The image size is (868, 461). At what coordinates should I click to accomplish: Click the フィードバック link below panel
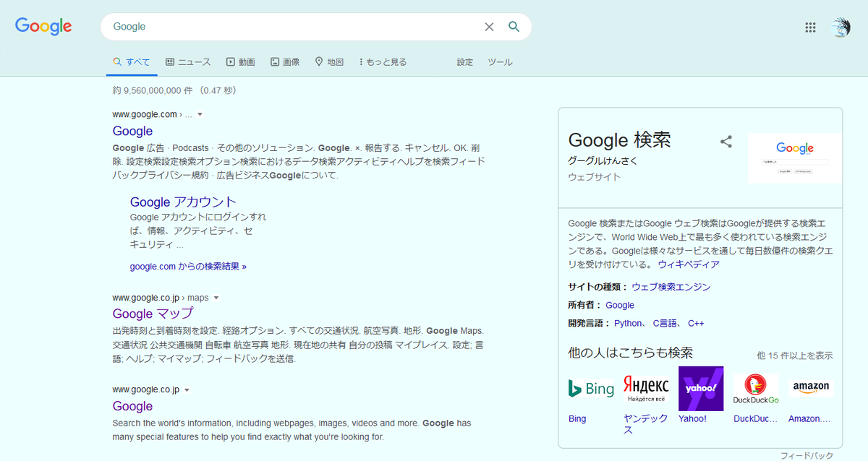pyautogui.click(x=807, y=455)
